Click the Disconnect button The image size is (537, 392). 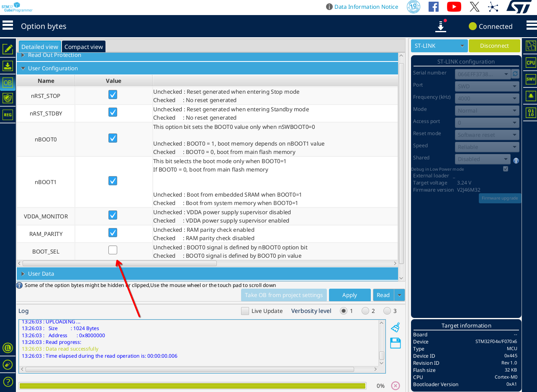[x=494, y=46]
